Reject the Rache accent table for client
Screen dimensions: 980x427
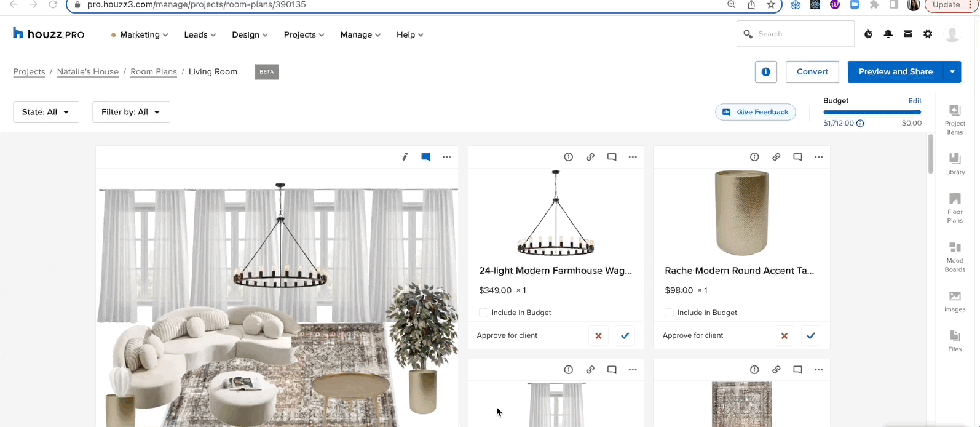(x=784, y=336)
